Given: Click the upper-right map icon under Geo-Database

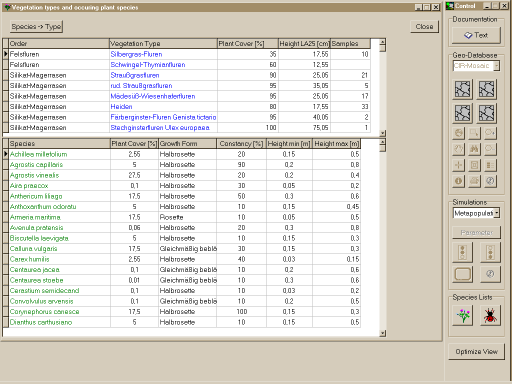Looking at the screenshot, I should click(x=487, y=89).
